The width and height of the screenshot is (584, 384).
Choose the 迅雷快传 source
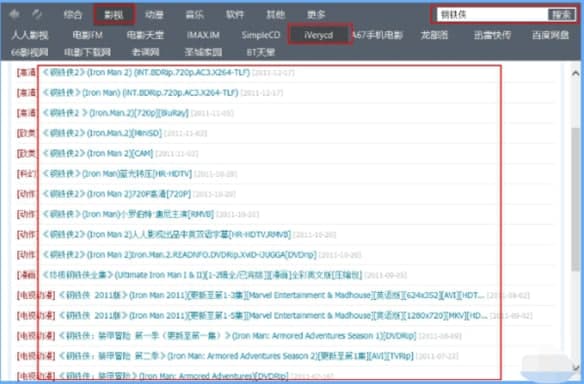click(492, 35)
